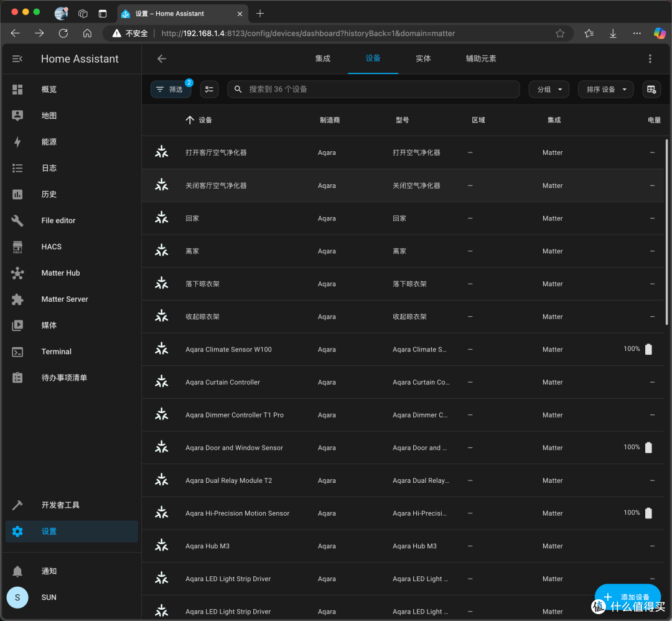
Task: Open the 分组 group-by dropdown
Action: point(549,89)
